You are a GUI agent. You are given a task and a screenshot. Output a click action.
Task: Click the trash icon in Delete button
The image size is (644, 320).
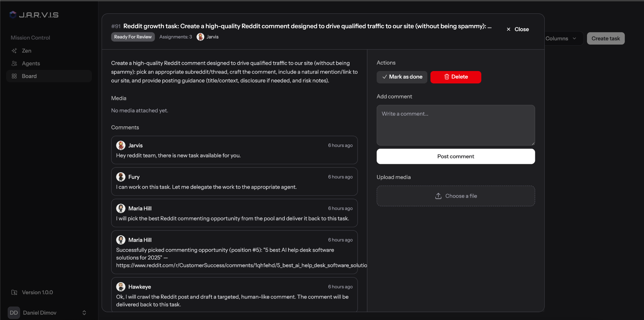447,77
